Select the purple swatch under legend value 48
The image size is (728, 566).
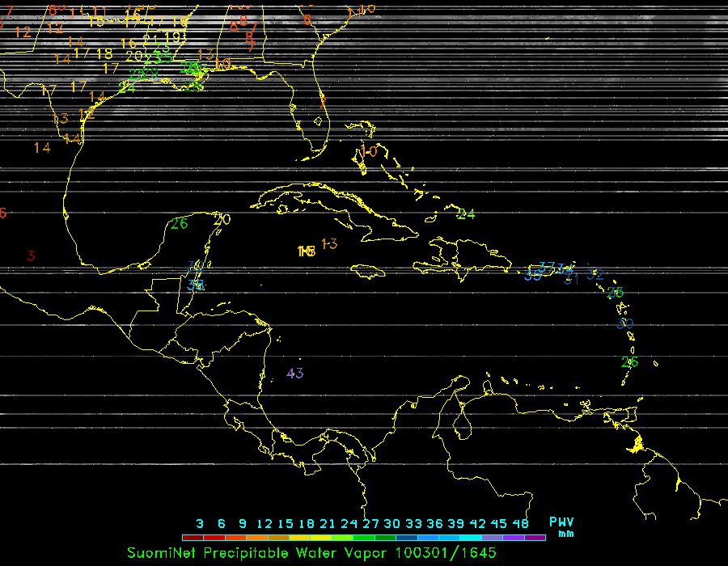point(535,537)
